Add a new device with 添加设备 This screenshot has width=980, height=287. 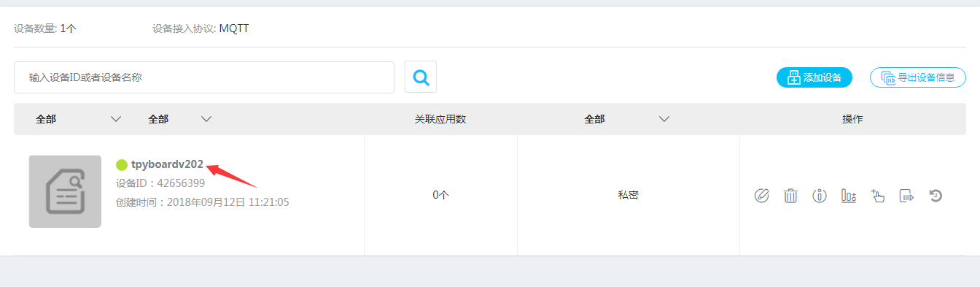click(814, 77)
